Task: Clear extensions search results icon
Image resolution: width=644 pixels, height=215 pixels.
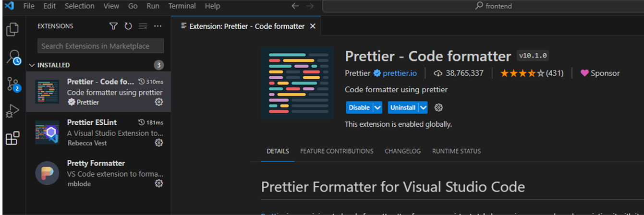Action: (x=143, y=26)
